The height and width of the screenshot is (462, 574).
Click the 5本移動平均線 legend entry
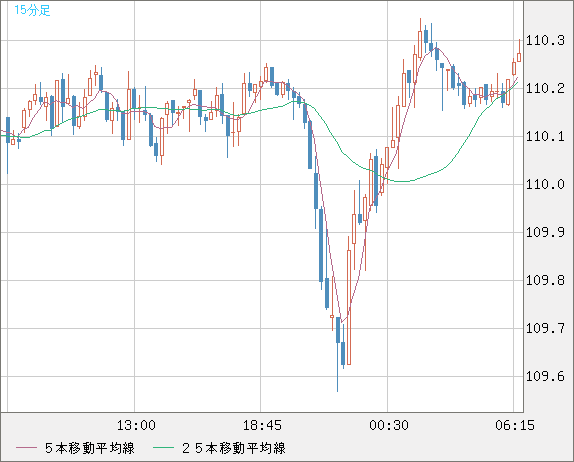click(90, 448)
